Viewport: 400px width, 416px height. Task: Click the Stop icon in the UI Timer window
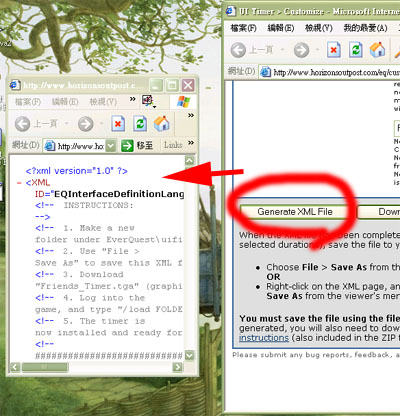click(334, 50)
